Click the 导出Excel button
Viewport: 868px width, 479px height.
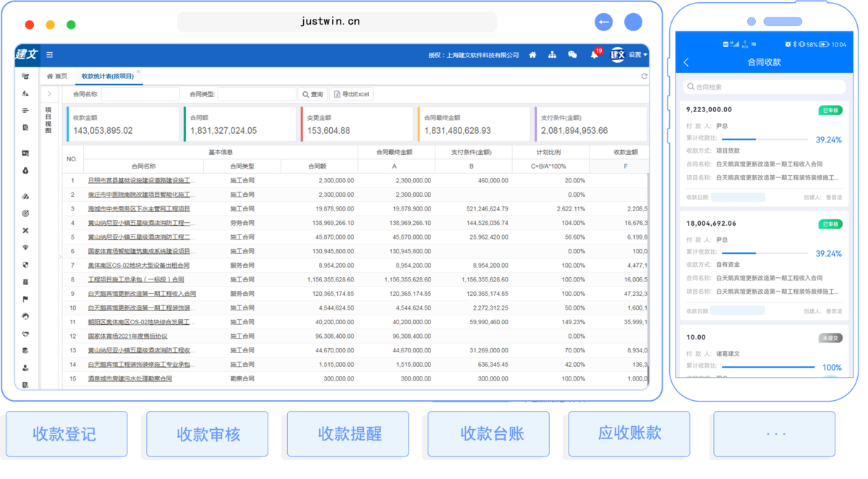click(351, 94)
